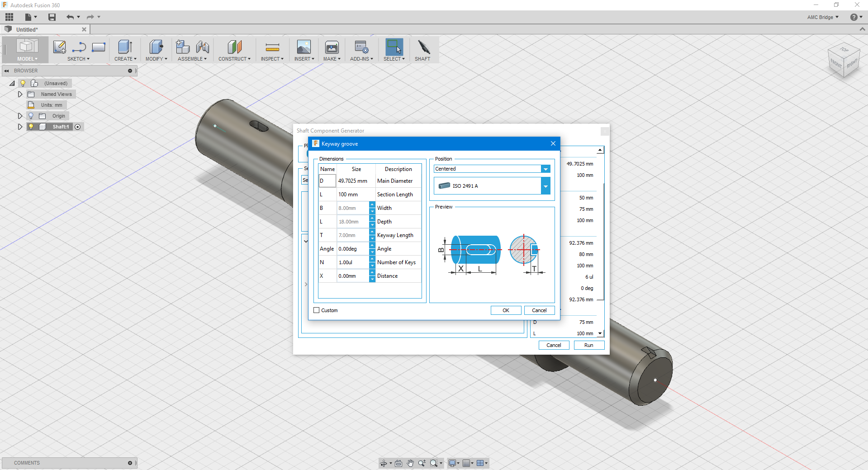Click the Offset Plane icon above CONSTRUCT
Image resolution: width=868 pixels, height=470 pixels.
(234, 47)
